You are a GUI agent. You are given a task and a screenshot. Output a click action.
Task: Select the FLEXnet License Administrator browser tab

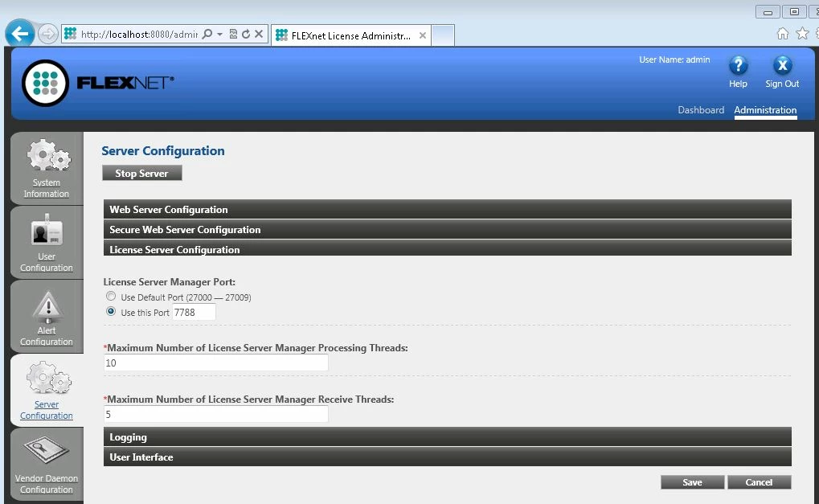[x=351, y=35]
